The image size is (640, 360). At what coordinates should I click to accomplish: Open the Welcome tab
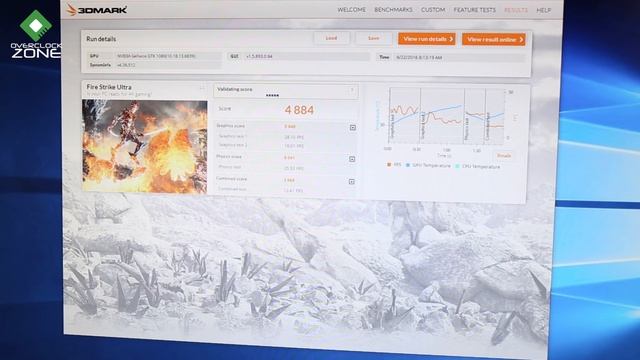(x=351, y=10)
